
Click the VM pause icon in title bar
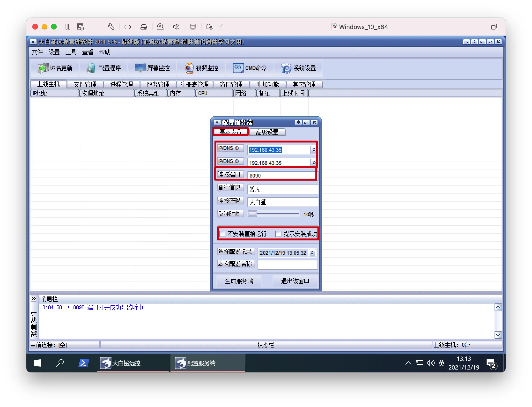tap(68, 27)
